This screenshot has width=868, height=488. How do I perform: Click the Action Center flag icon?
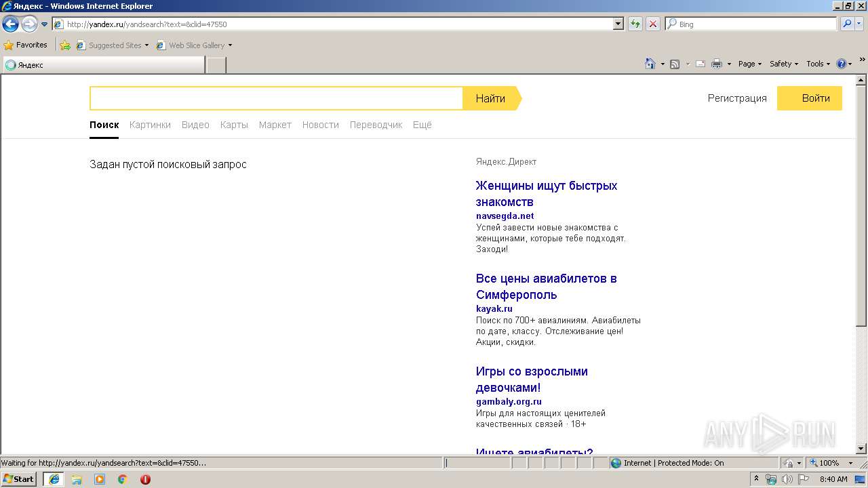tap(804, 479)
